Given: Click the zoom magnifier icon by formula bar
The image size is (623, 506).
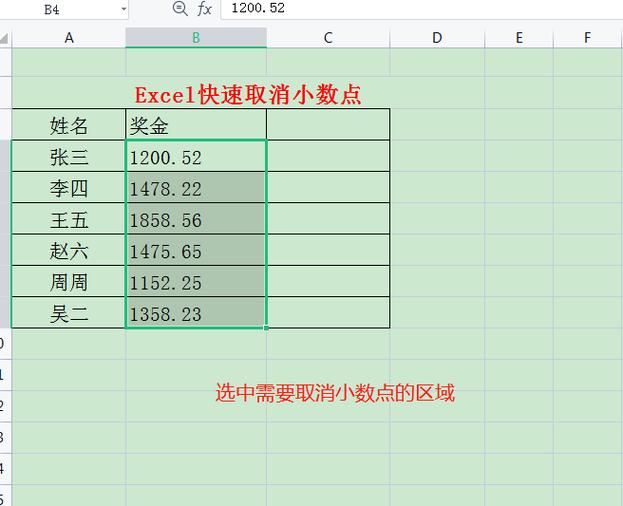Looking at the screenshot, I should (180, 8).
